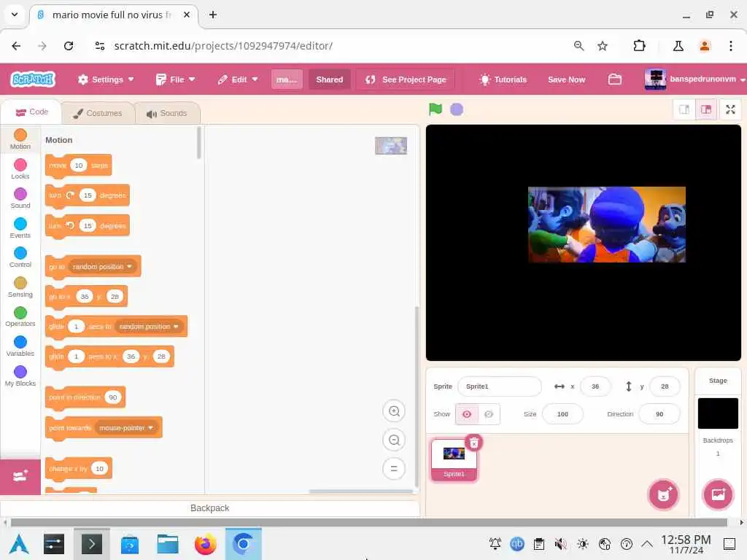Open the Sound blocks category
The image size is (747, 560).
point(20,198)
